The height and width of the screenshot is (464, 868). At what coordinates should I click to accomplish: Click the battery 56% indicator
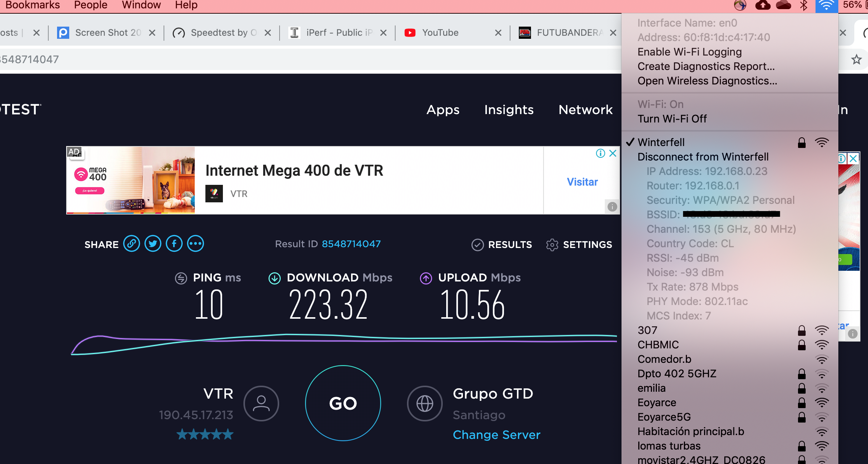click(x=855, y=5)
